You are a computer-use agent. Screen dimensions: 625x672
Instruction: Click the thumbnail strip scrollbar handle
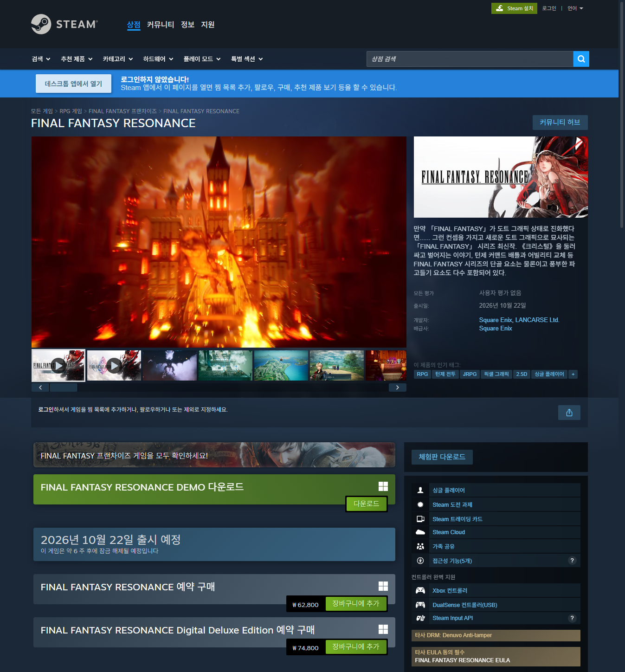[x=64, y=388]
